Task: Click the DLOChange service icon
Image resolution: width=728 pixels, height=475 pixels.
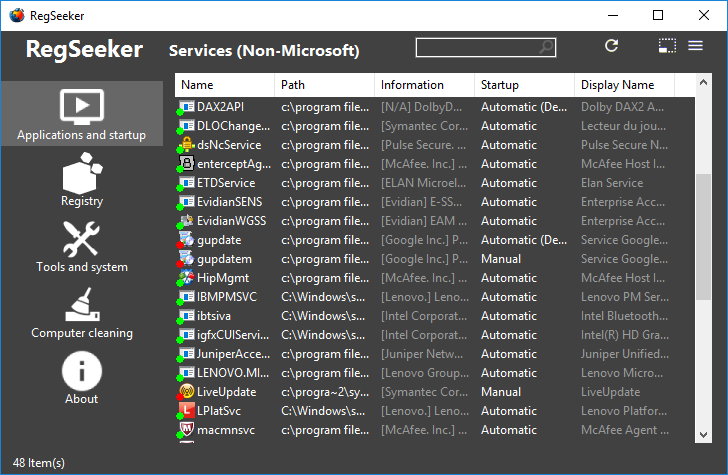Action: pos(186,126)
